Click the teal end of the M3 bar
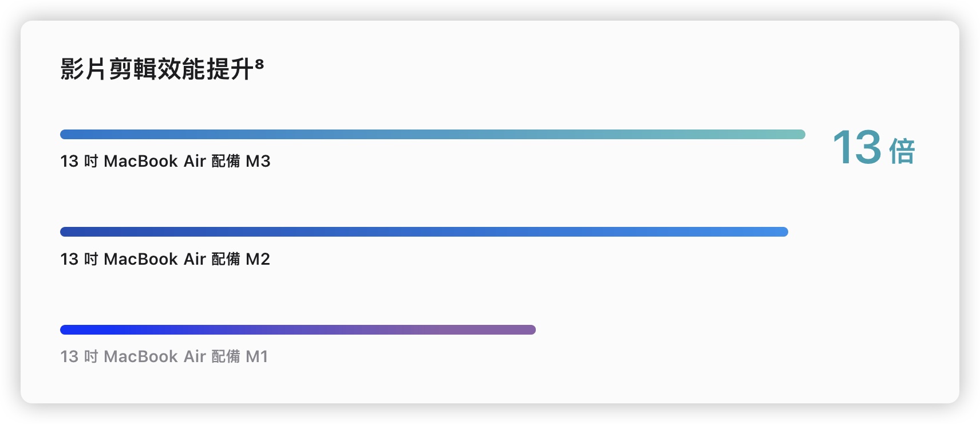Image resolution: width=980 pixels, height=424 pixels. pyautogui.click(x=793, y=134)
